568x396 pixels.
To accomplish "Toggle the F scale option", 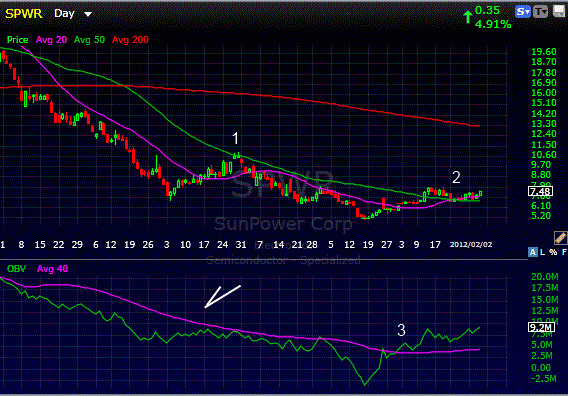I will [x=564, y=252].
